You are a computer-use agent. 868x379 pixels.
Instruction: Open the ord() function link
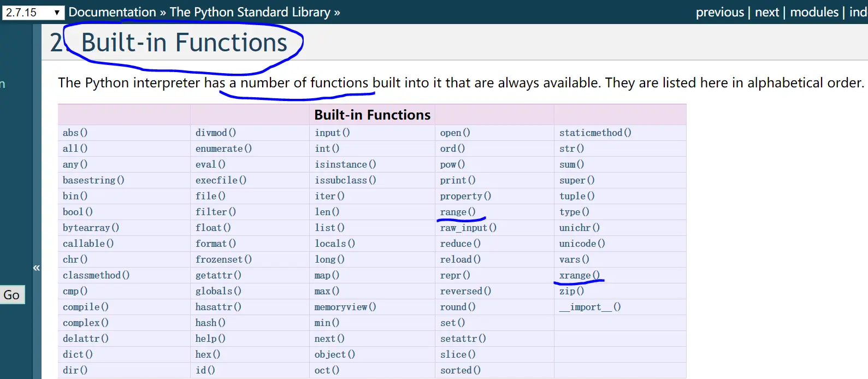click(452, 149)
